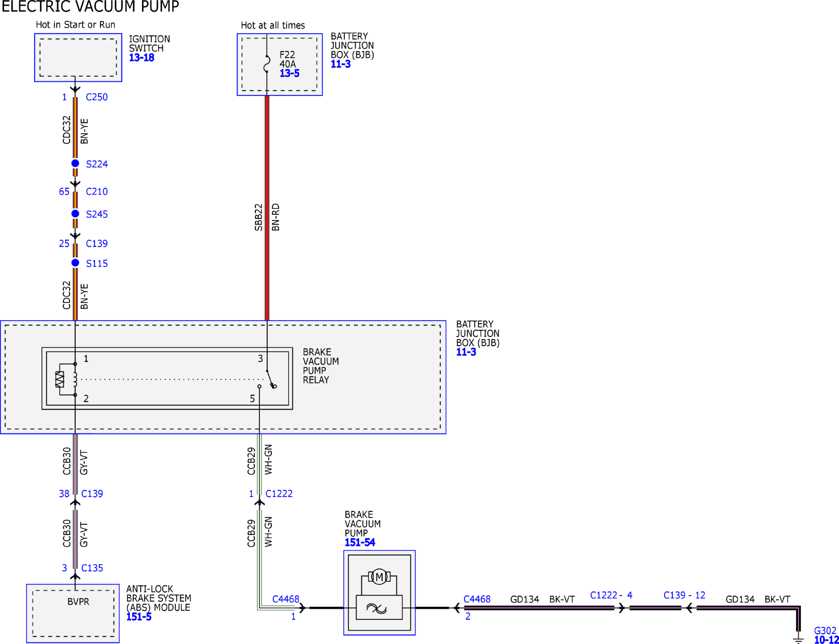Click the IGNITION SWITCH label

coord(149,44)
